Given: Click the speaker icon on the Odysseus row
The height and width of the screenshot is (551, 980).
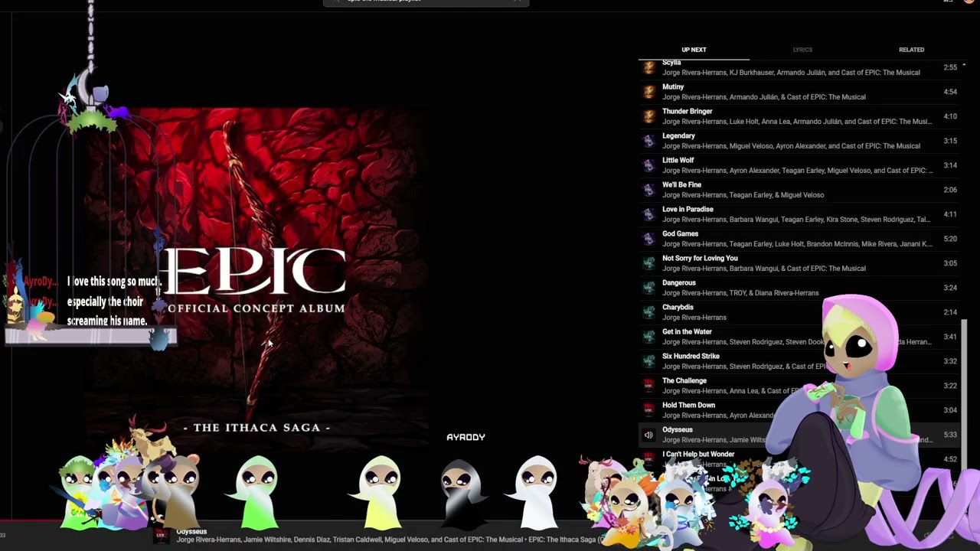Looking at the screenshot, I should click(x=648, y=435).
